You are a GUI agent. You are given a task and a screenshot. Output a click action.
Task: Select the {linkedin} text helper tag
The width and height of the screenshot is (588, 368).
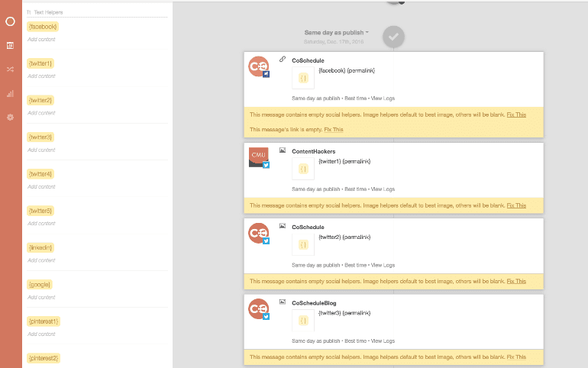[x=40, y=247]
